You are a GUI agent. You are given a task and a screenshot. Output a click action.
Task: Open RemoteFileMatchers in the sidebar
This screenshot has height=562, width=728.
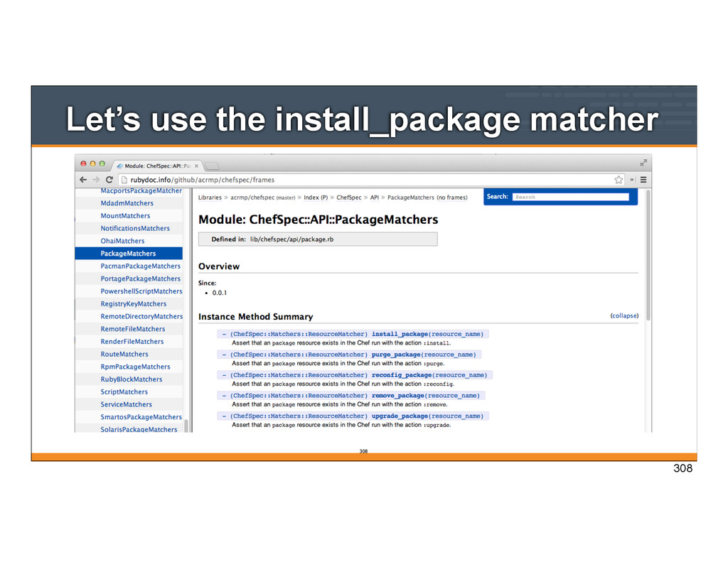[133, 328]
